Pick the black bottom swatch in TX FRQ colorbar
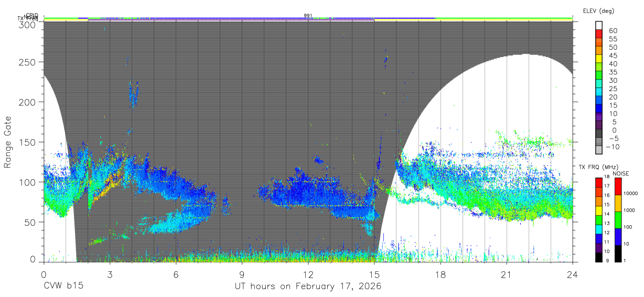 pos(599,256)
